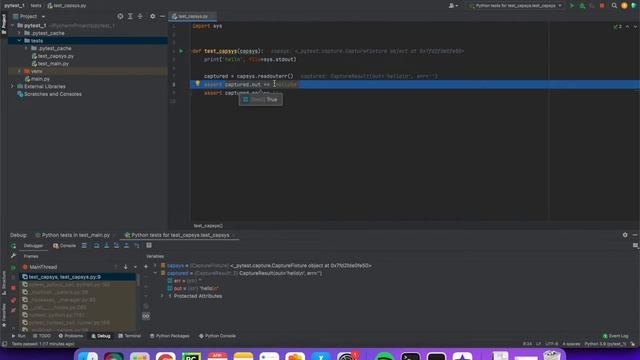Run test_capsys using gutter arrow
This screenshot has width=640, height=360.
(x=181, y=51)
